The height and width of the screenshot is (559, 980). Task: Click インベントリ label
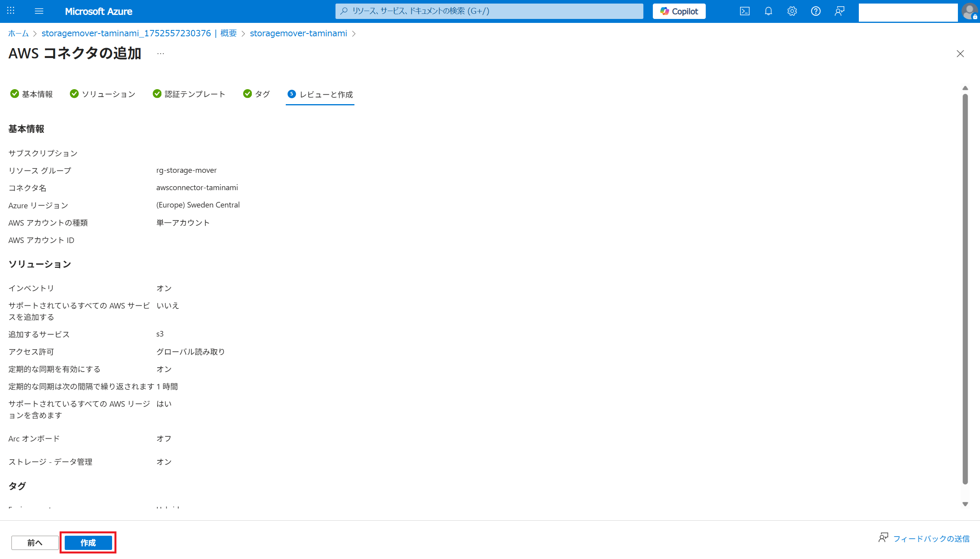pyautogui.click(x=31, y=288)
